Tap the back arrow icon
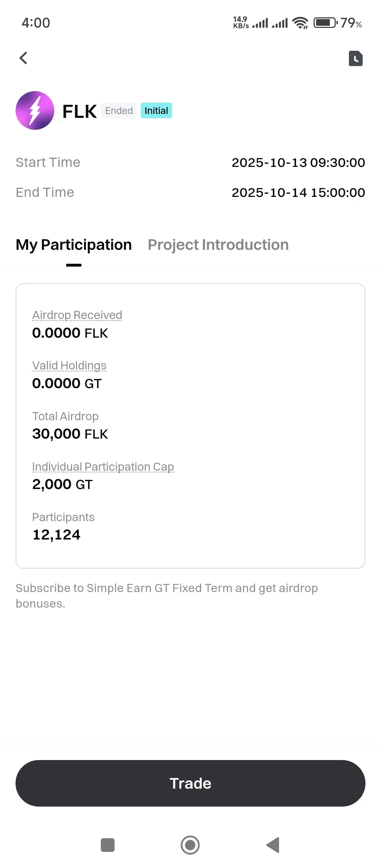Screen dimensions: 381x868 tap(24, 58)
